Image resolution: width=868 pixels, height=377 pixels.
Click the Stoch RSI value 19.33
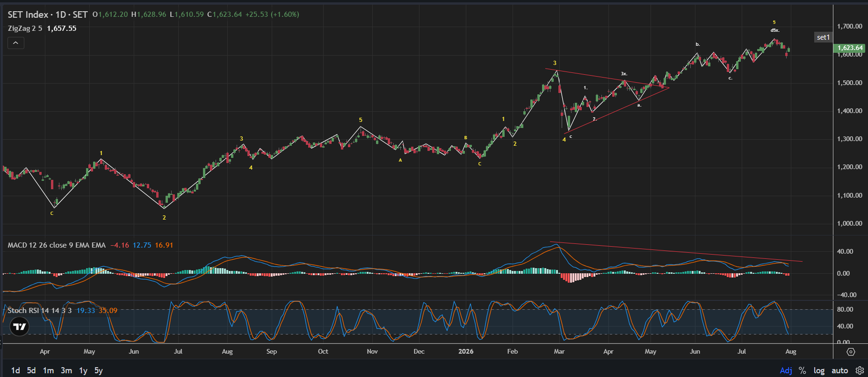click(x=86, y=311)
